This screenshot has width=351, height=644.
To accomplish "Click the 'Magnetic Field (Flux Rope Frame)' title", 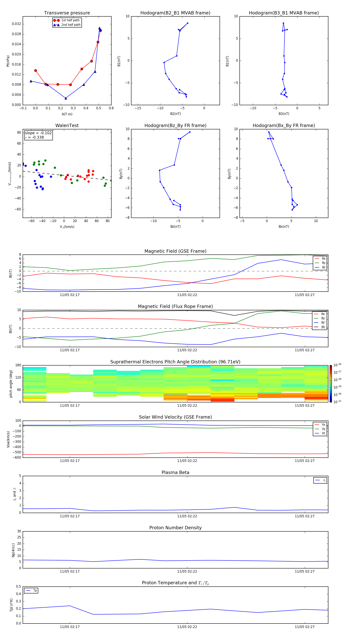I will [x=175, y=307].
